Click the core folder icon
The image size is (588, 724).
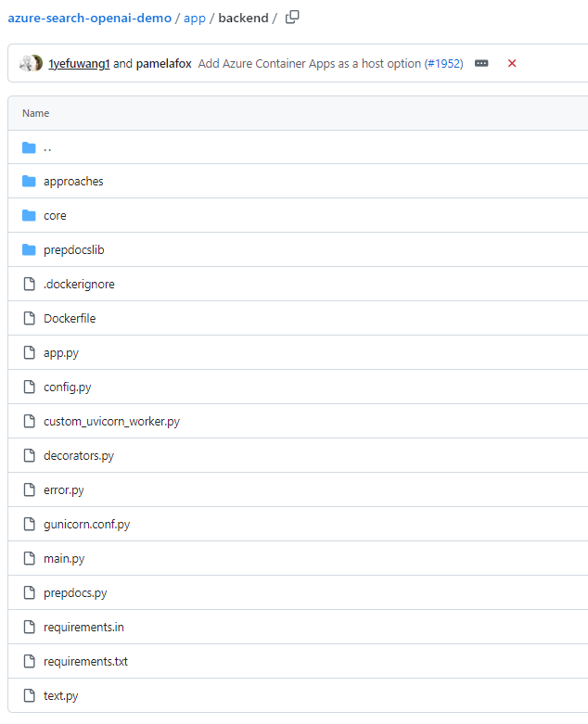tap(29, 216)
